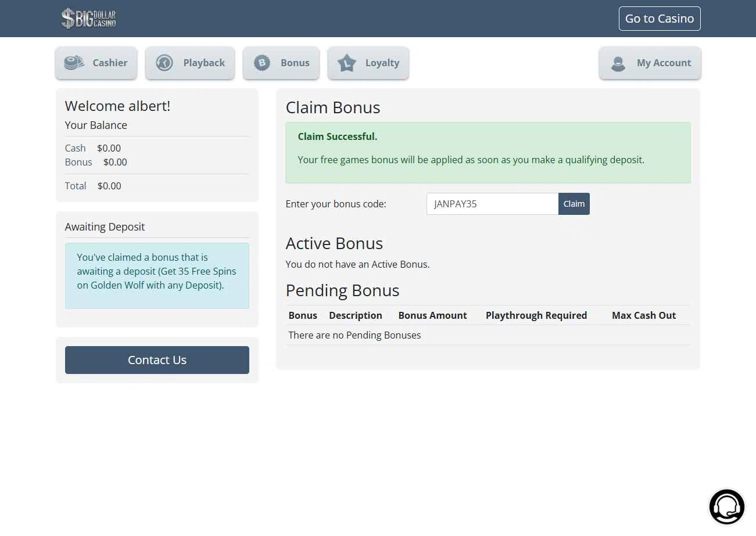Click the 'Pending Bonus' heading
The height and width of the screenshot is (536, 756).
pos(343,290)
